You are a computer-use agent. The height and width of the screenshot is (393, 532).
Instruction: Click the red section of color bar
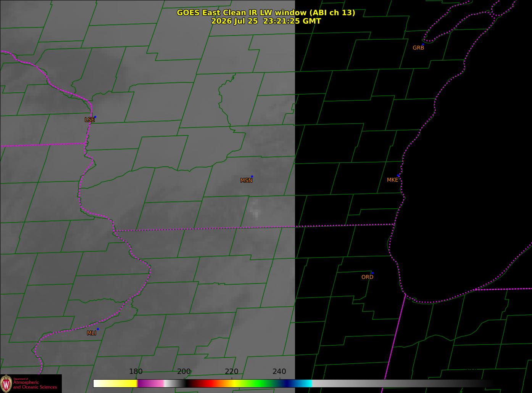[208, 383]
